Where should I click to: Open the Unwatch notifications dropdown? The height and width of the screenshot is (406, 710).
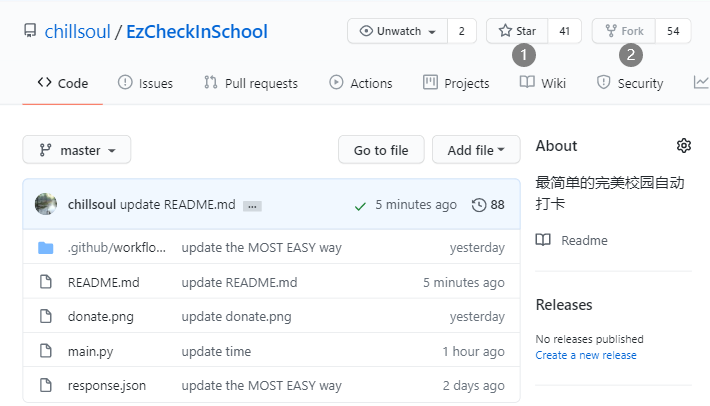[397, 31]
